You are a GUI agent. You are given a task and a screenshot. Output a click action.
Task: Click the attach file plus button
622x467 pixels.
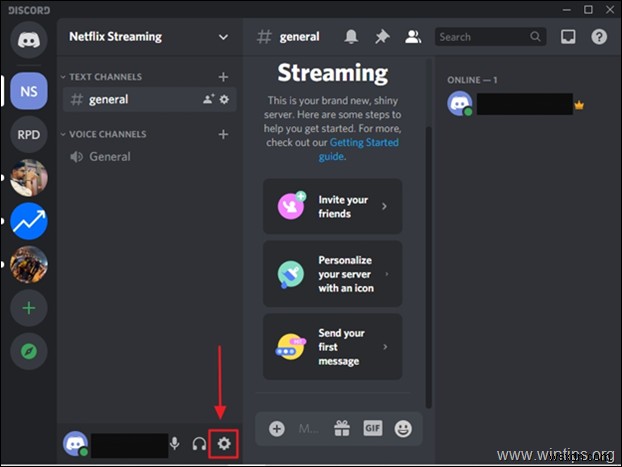click(276, 429)
